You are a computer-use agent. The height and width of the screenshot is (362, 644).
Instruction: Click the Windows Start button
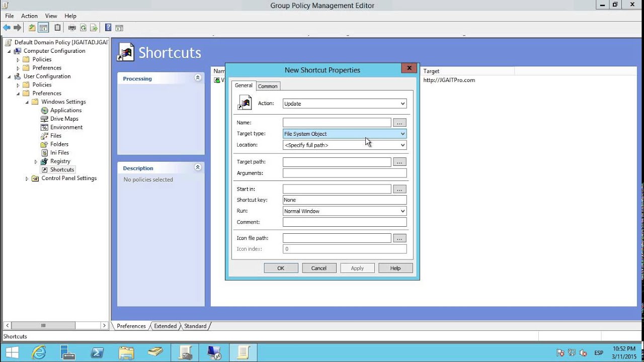[12, 352]
